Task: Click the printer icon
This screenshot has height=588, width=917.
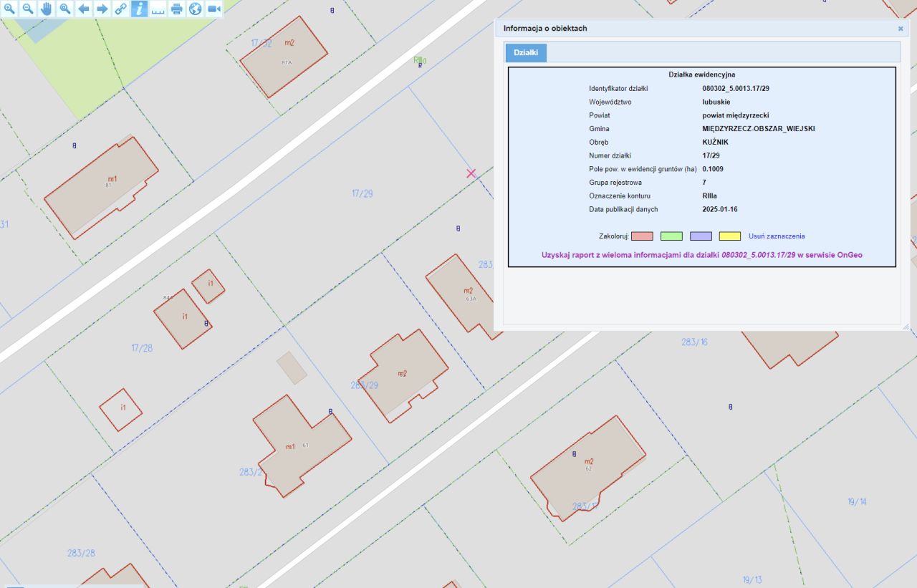Action: (x=176, y=9)
